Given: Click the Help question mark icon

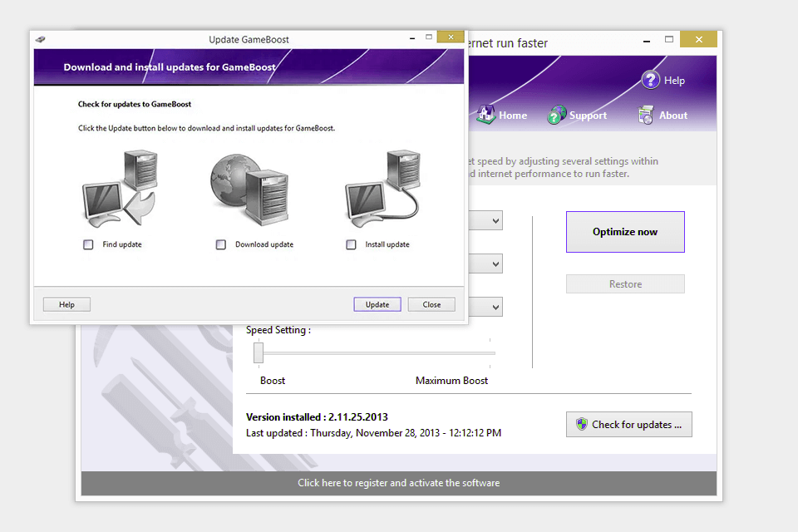Looking at the screenshot, I should coord(650,80).
